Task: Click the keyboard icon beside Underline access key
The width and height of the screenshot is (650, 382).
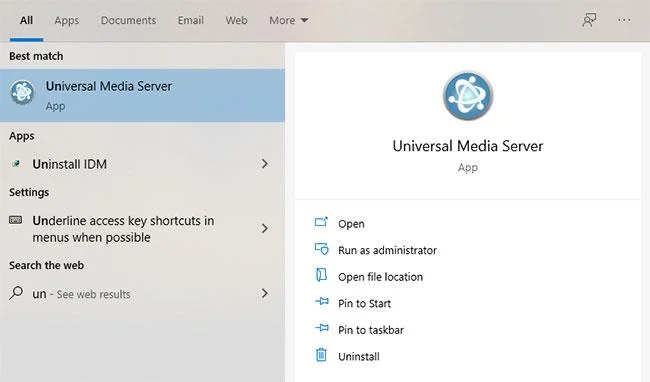Action: tap(16, 220)
